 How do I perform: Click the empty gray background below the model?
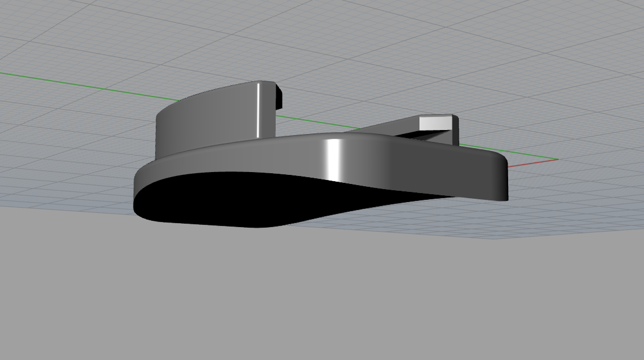[318, 295]
